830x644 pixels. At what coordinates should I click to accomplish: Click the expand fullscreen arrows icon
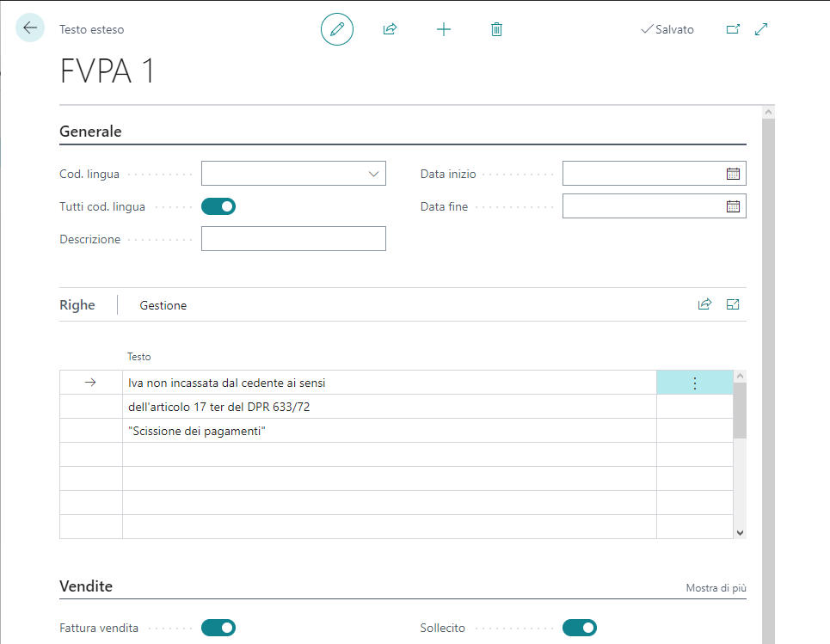(761, 29)
